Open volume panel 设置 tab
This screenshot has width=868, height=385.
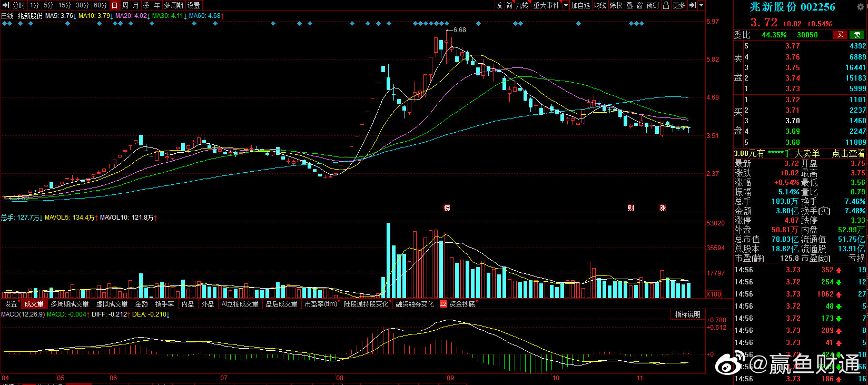(11, 304)
